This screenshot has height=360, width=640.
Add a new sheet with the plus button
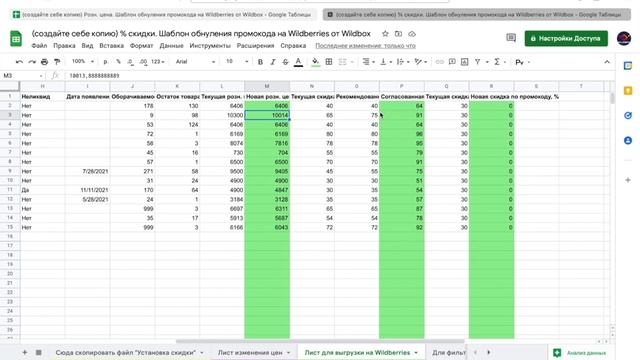(25, 352)
